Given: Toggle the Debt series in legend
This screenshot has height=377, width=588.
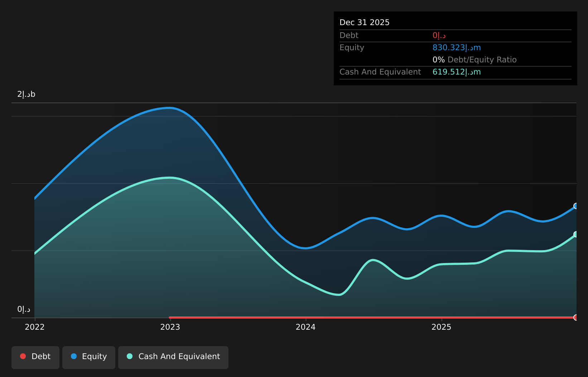Looking at the screenshot, I should pos(35,357).
